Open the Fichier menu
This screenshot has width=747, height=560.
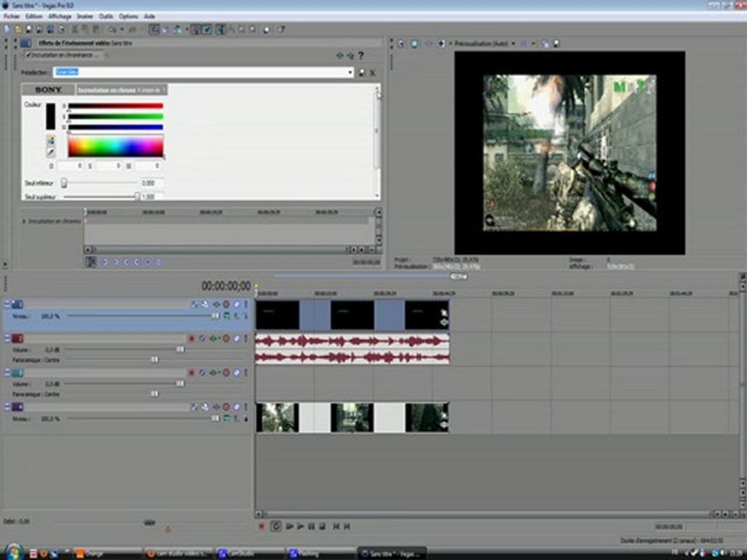click(x=12, y=16)
